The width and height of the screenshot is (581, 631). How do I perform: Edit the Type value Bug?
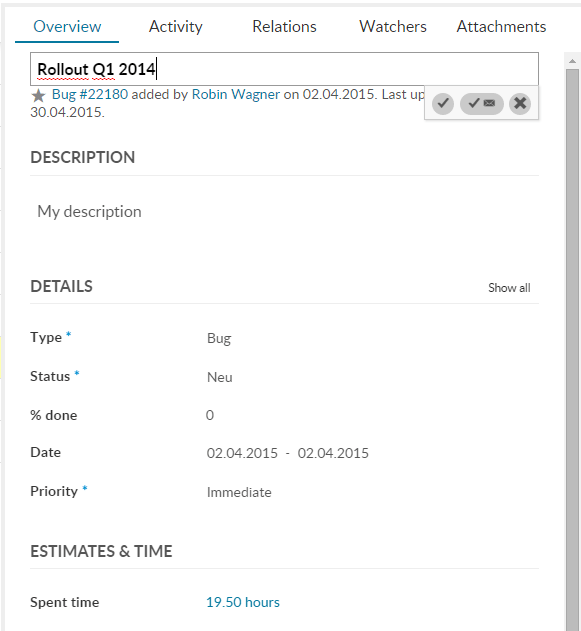219,338
